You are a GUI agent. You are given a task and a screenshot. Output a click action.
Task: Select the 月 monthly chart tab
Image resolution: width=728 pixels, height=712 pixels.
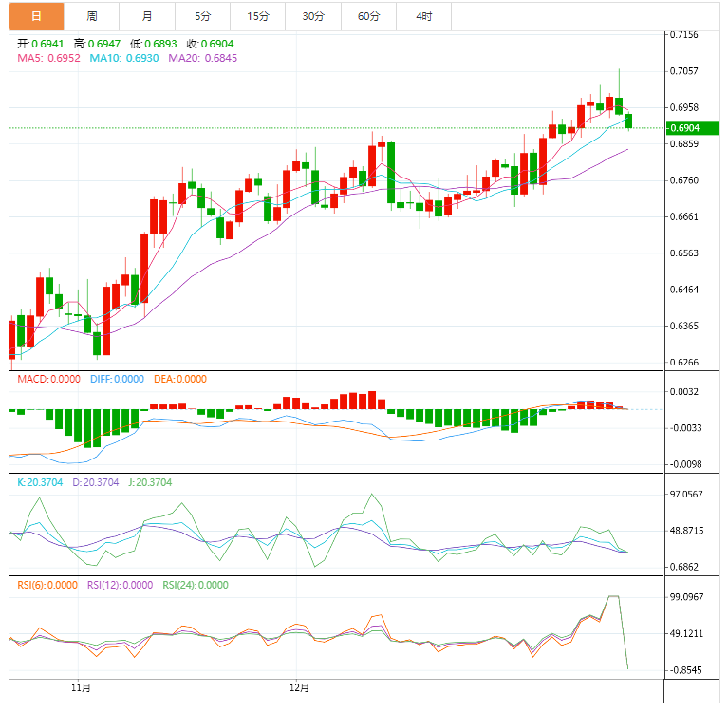[146, 16]
